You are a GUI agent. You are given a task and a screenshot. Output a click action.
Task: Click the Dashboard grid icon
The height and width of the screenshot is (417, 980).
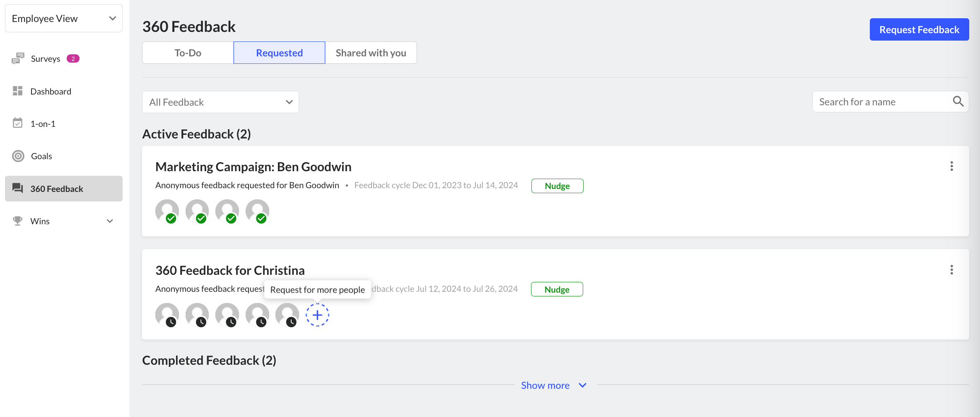coord(17,91)
